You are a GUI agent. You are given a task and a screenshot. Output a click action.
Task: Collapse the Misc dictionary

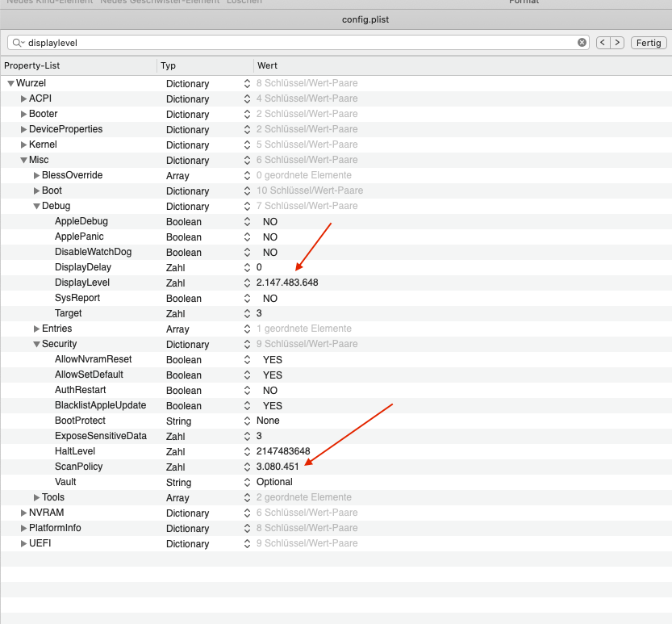[23, 160]
